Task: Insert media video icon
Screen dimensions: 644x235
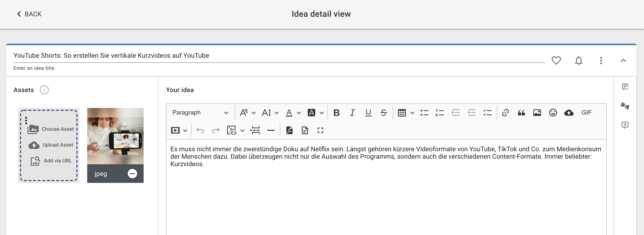Action: [x=175, y=130]
